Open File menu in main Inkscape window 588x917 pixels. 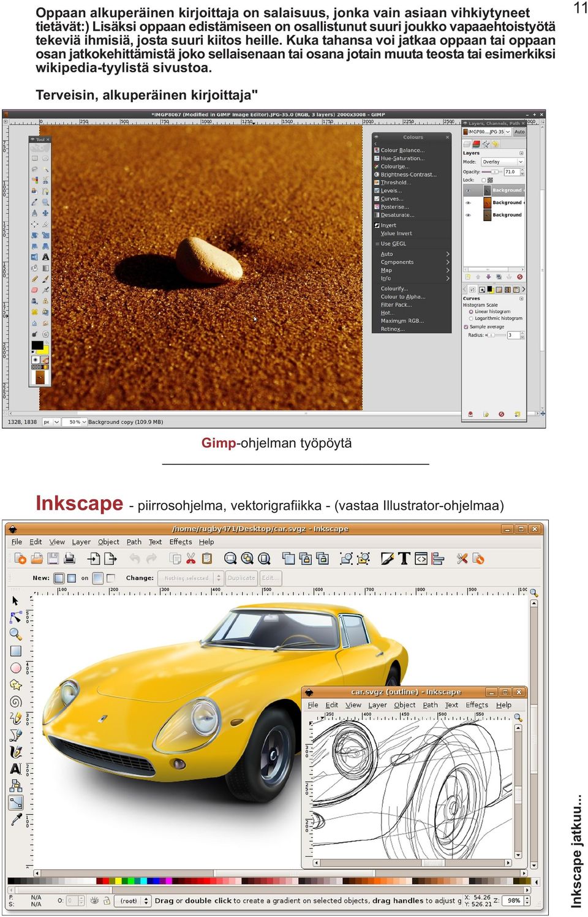[x=17, y=542]
